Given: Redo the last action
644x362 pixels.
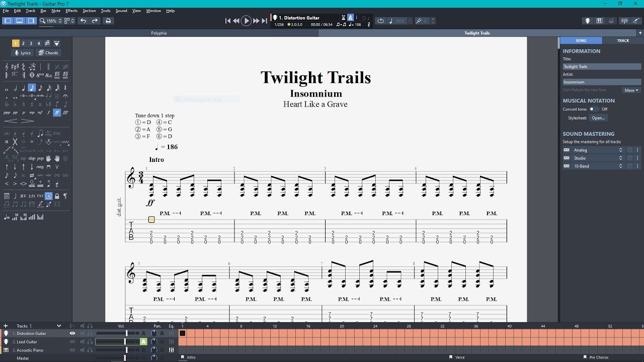Looking at the screenshot, I should click(95, 21).
